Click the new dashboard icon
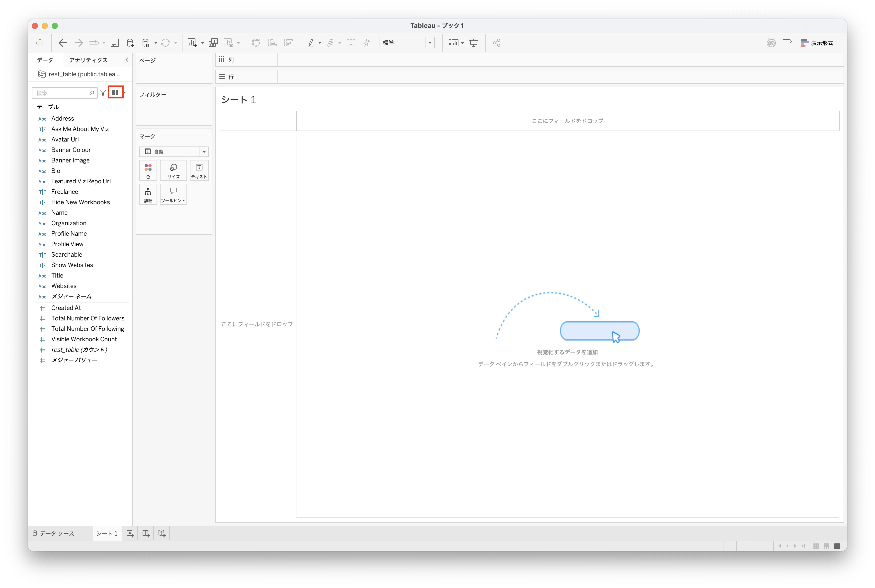This screenshot has height=588, width=875. [146, 533]
